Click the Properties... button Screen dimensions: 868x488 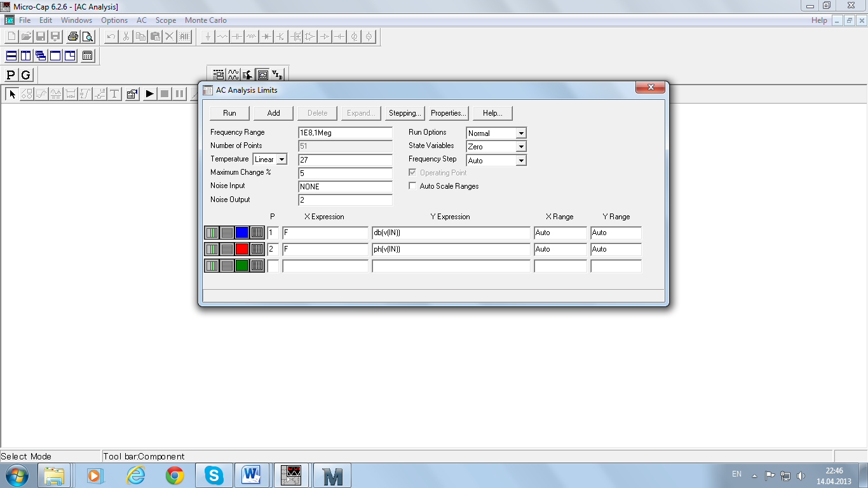point(449,113)
